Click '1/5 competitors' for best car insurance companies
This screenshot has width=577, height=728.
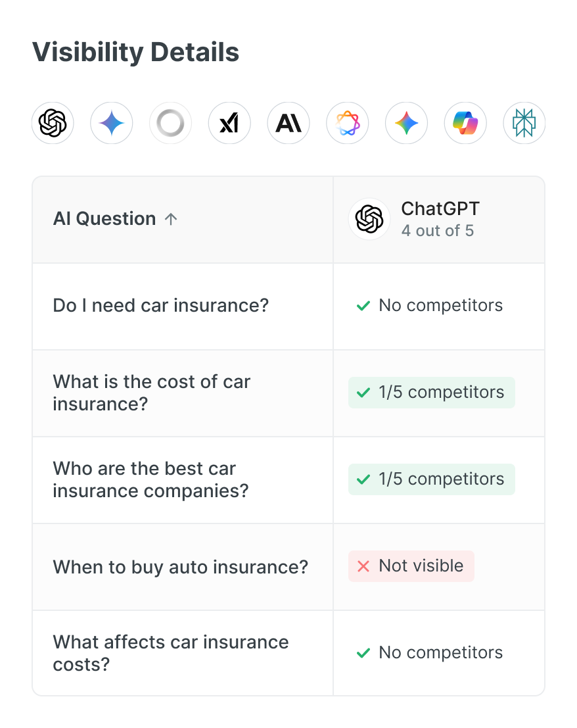[x=431, y=479]
